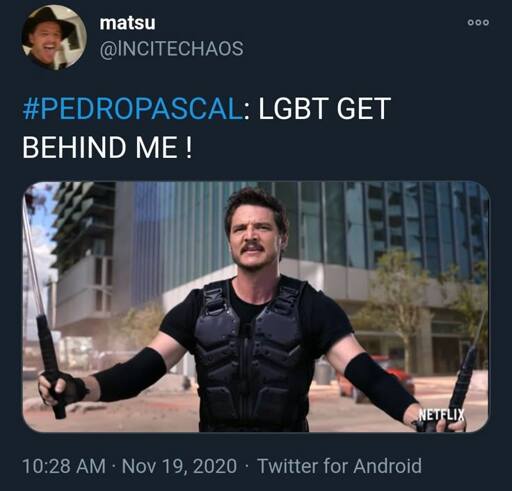Click the Nov 19, 2020 date

[179, 466]
